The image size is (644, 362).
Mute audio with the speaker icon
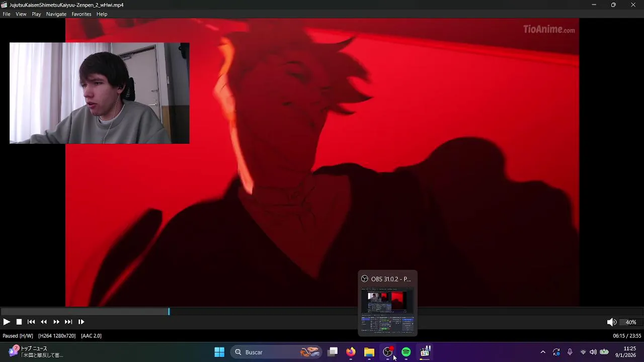coord(611,322)
